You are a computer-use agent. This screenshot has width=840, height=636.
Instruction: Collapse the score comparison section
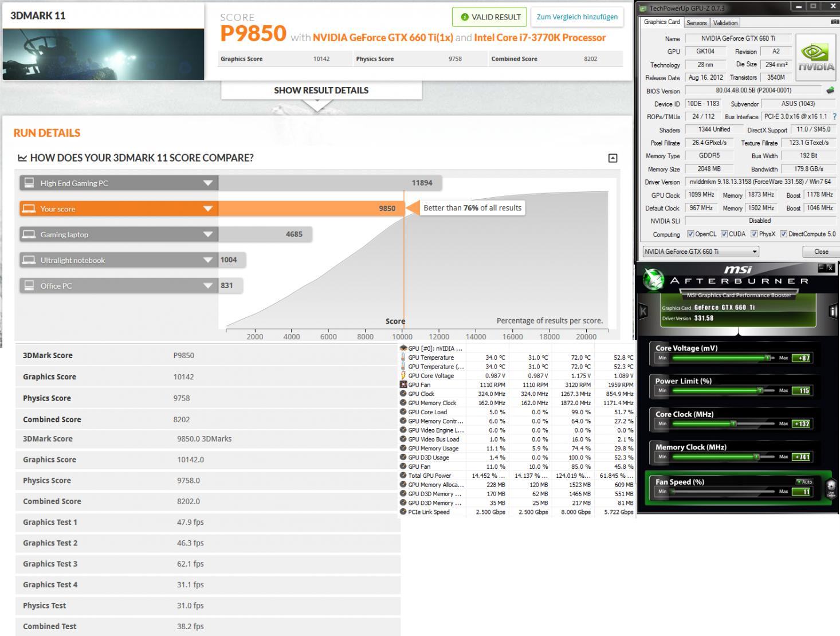(613, 158)
